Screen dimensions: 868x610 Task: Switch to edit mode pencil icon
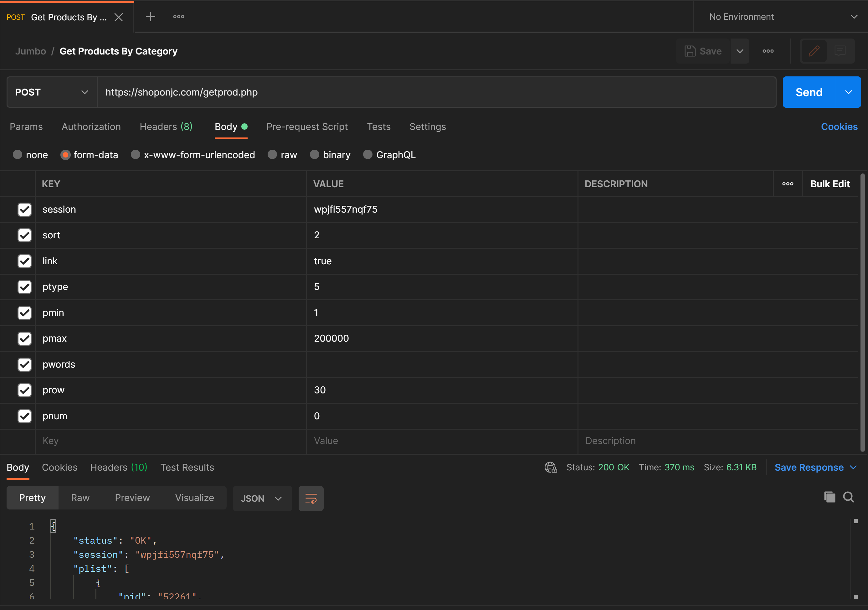[x=814, y=51]
